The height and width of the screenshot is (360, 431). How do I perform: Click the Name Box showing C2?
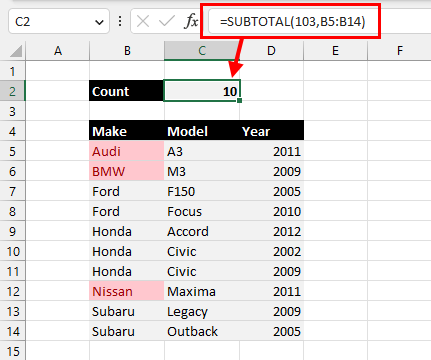pyautogui.click(x=59, y=22)
